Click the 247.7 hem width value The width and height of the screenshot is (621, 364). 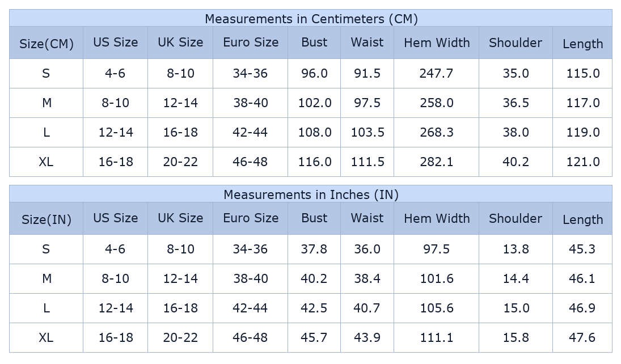click(436, 73)
